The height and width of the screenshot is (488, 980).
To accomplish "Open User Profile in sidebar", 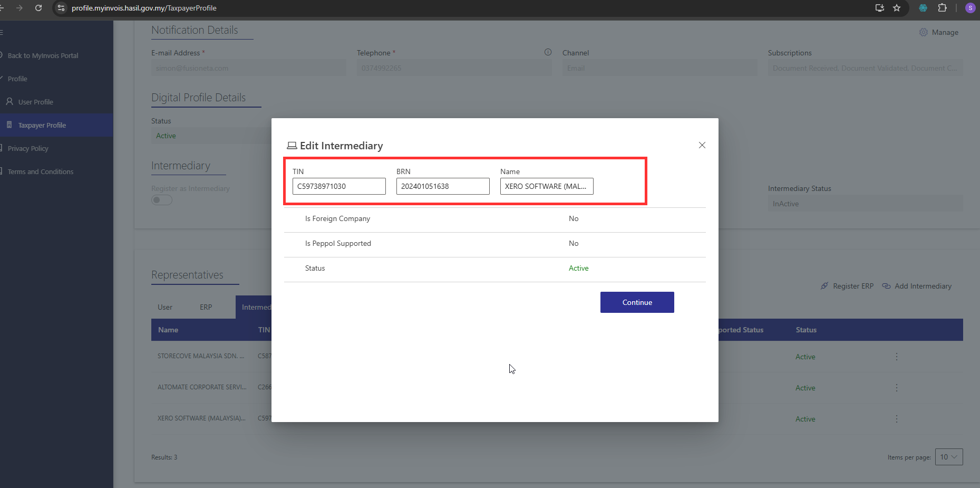I will pos(35,102).
